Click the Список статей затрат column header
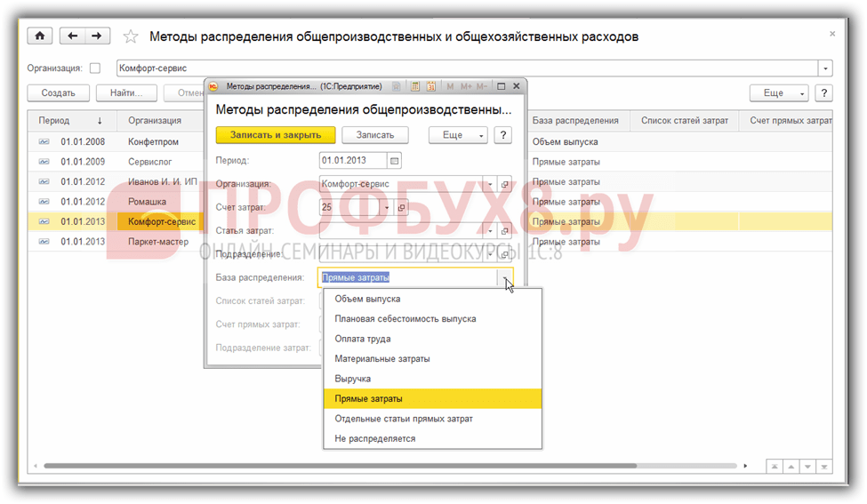 coord(685,121)
